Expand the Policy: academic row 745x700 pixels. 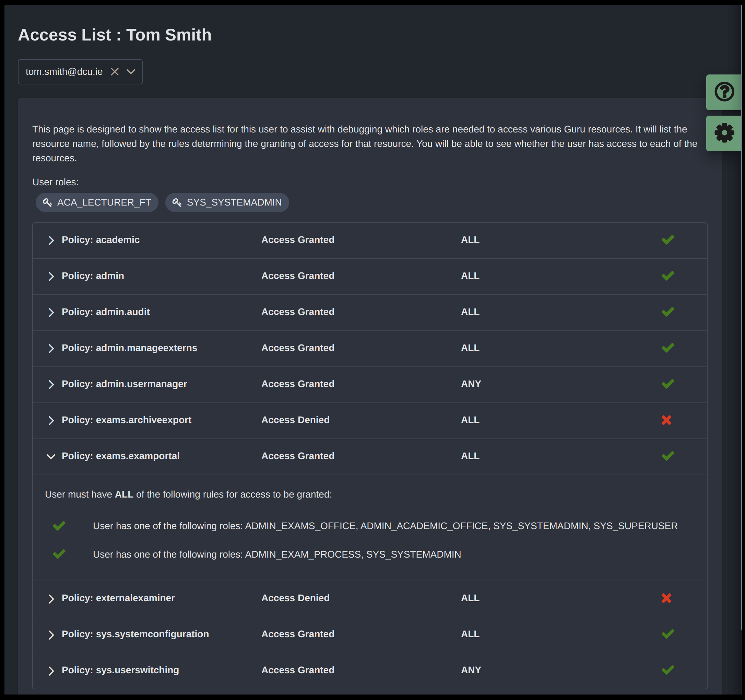(100, 240)
